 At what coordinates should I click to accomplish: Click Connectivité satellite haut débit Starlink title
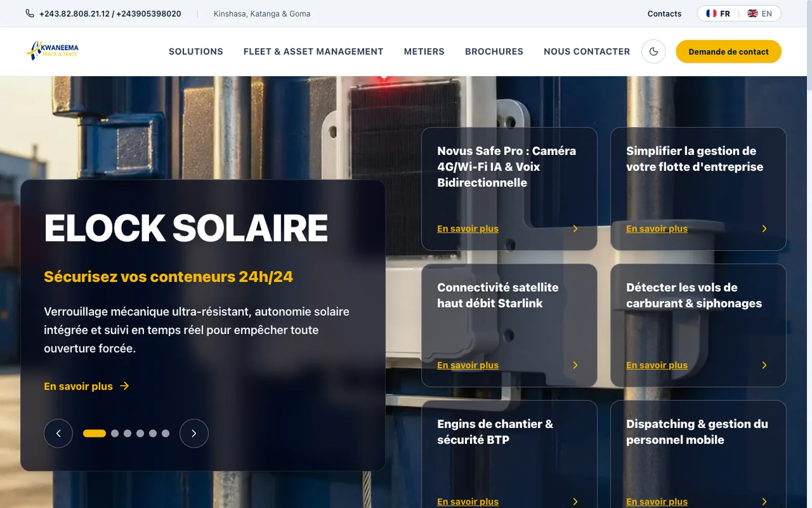pos(498,295)
